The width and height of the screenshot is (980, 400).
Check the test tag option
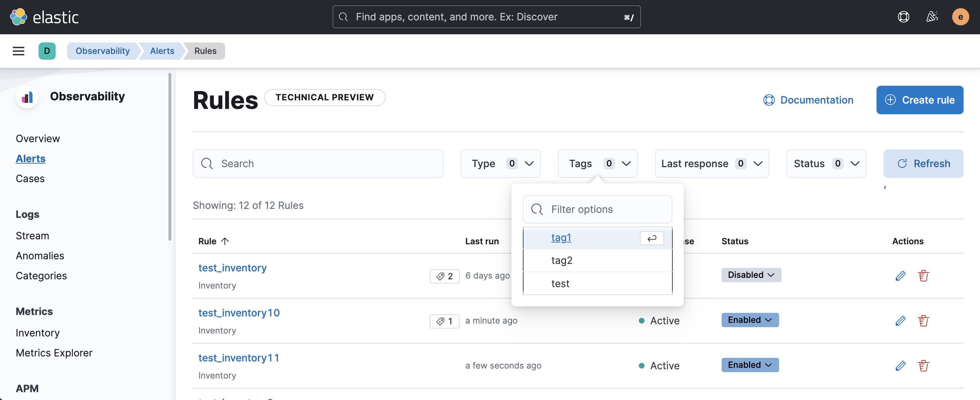tap(560, 284)
